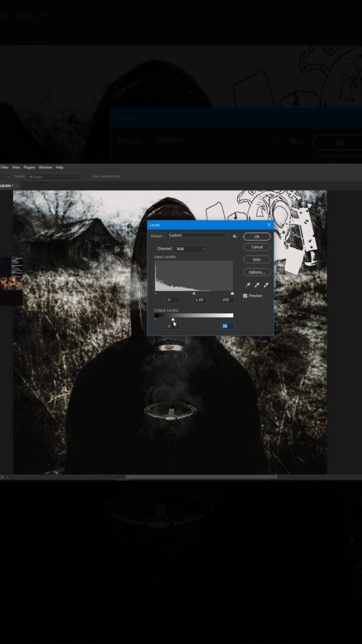The width and height of the screenshot is (362, 644).
Task: Select the black point eyedropper
Action: [248, 285]
